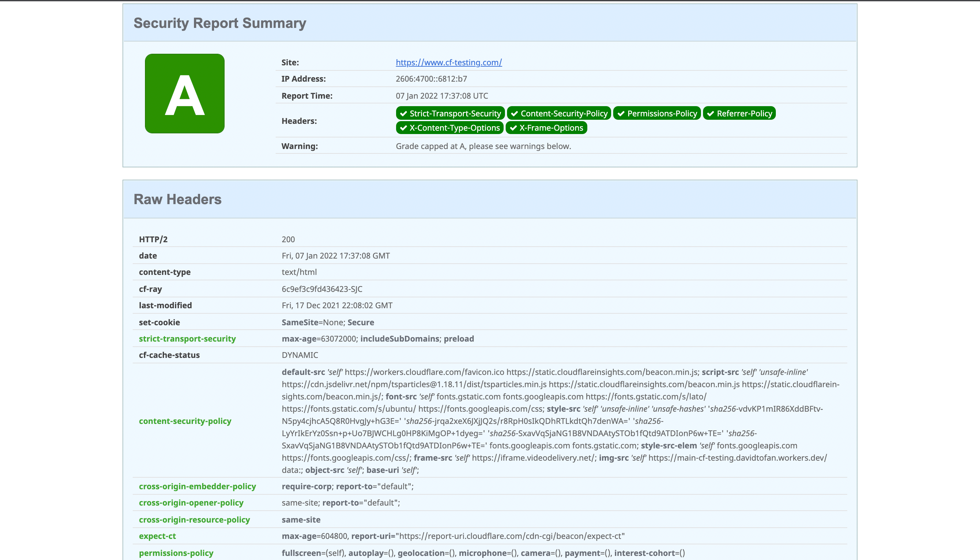Click the checkmark icon on X-Frame-Options badge
The height and width of the screenshot is (560, 980).
click(513, 128)
